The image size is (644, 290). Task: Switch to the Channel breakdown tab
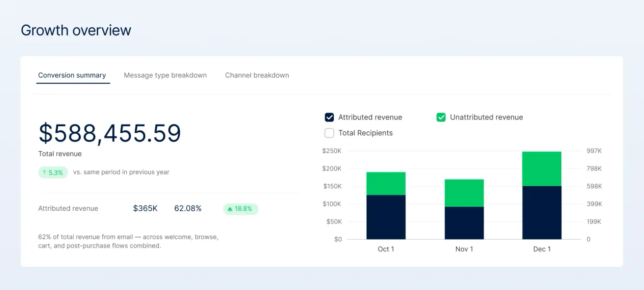click(257, 75)
